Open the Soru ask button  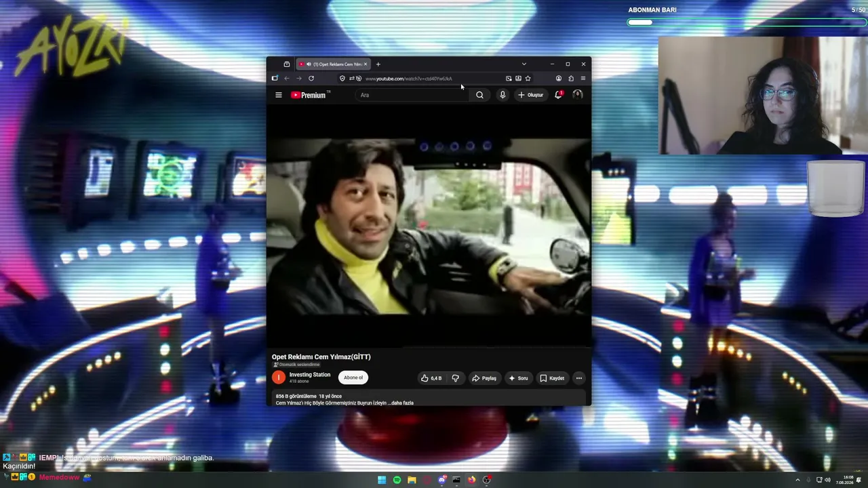pos(518,378)
